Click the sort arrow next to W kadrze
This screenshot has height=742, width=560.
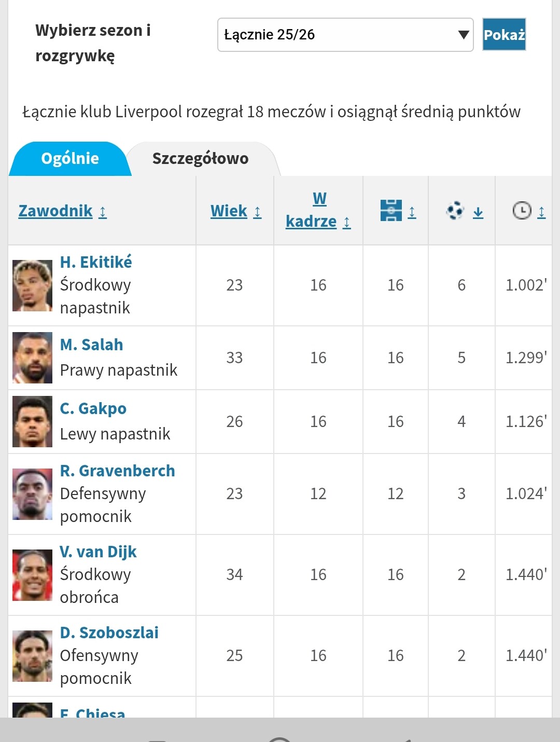coord(347,223)
